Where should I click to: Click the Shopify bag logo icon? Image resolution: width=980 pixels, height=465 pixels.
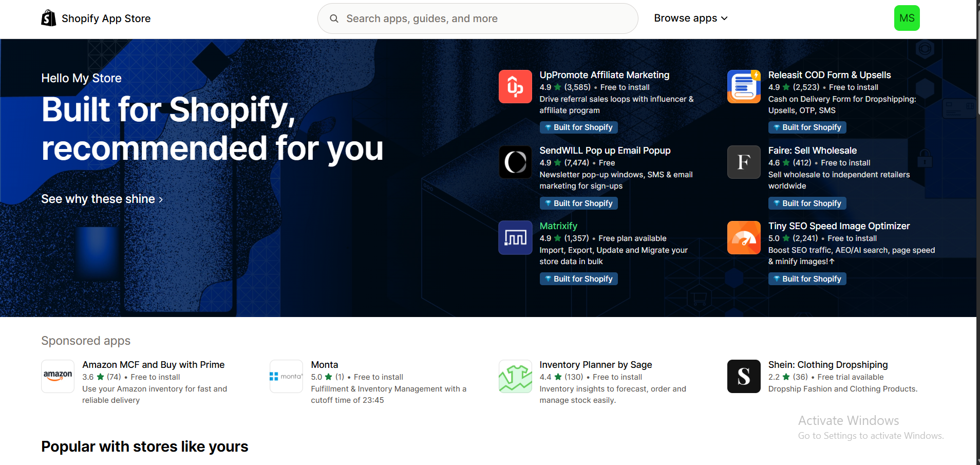coord(49,18)
